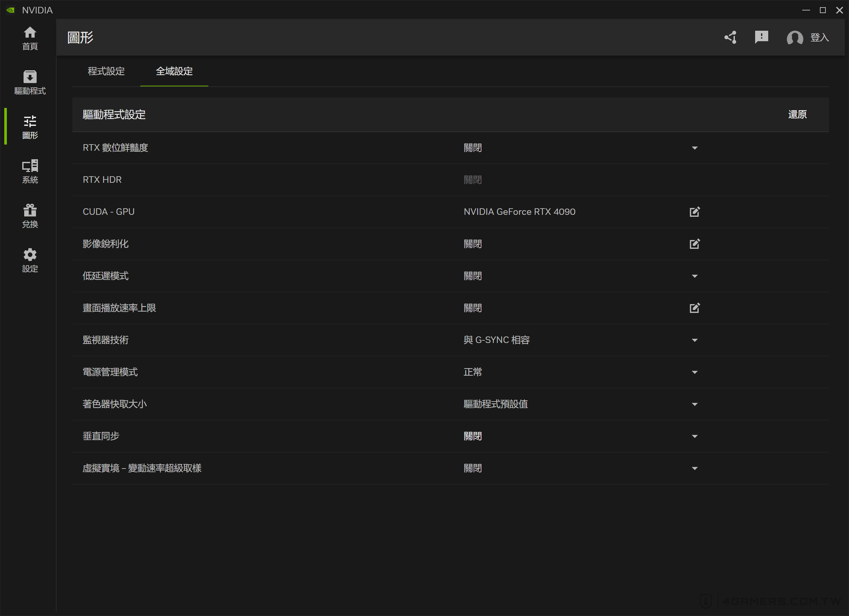Click the 與 G-SYNC 相容 value
Screen dimensions: 849x616
pyautogui.click(x=496, y=340)
